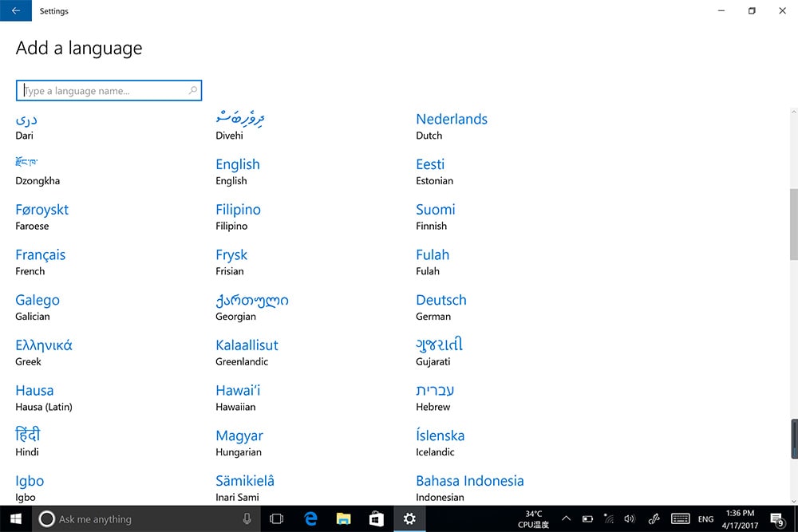Open Task View in the taskbar

pyautogui.click(x=277, y=518)
